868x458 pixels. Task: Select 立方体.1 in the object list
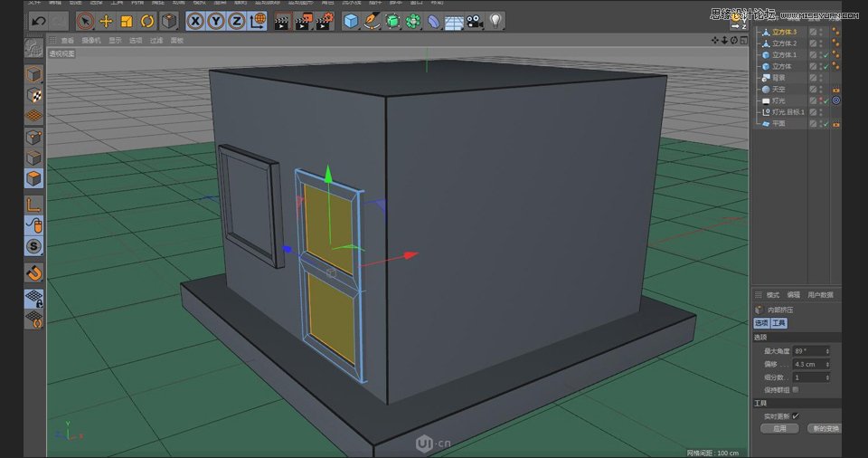click(785, 55)
